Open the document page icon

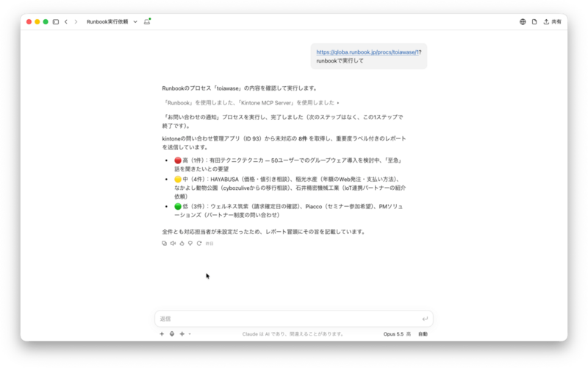click(534, 22)
